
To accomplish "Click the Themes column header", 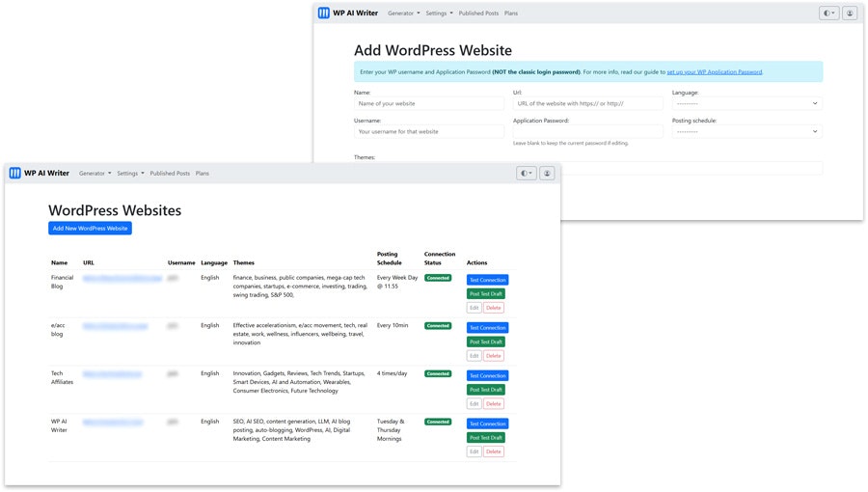I will click(244, 262).
